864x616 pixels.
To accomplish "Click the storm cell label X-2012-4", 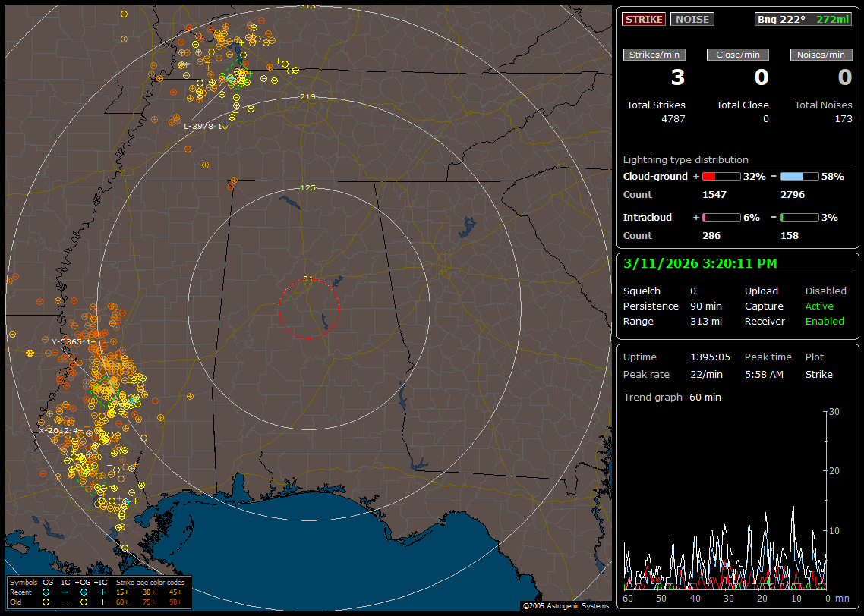I will point(60,430).
